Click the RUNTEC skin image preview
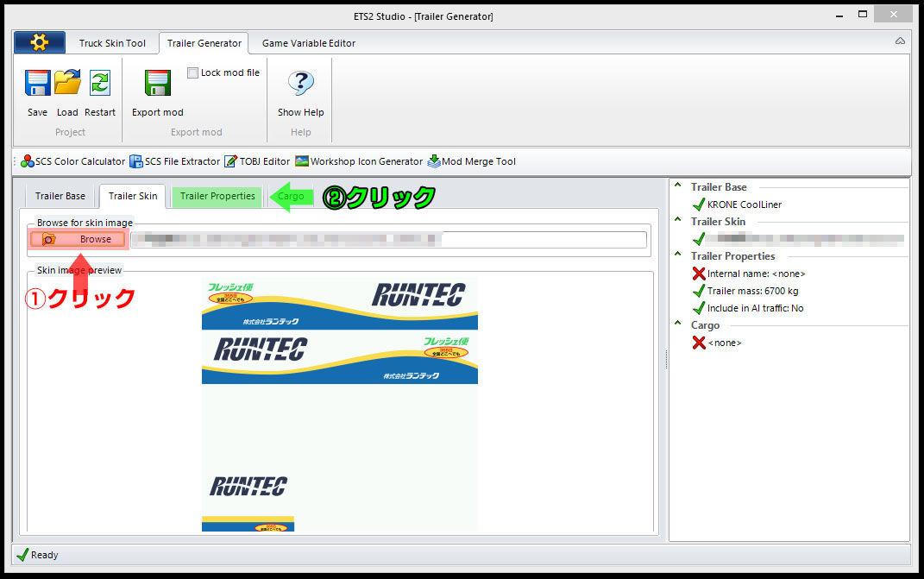 [x=339, y=404]
